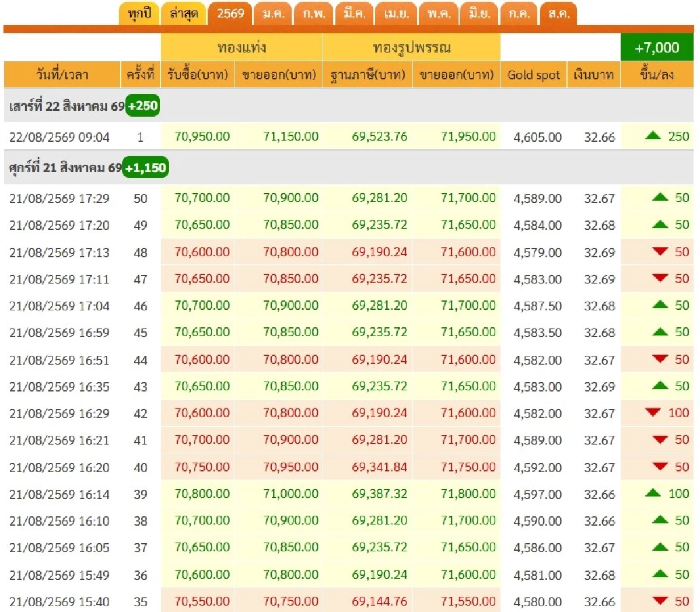Click the down arrow in the 21/08/2569 17:11 row
This screenshot has width=700, height=612.
coord(660,278)
